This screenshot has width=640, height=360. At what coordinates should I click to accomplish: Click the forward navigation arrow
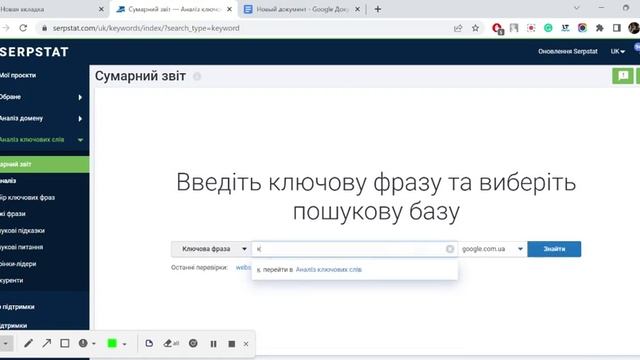[x=6, y=28]
